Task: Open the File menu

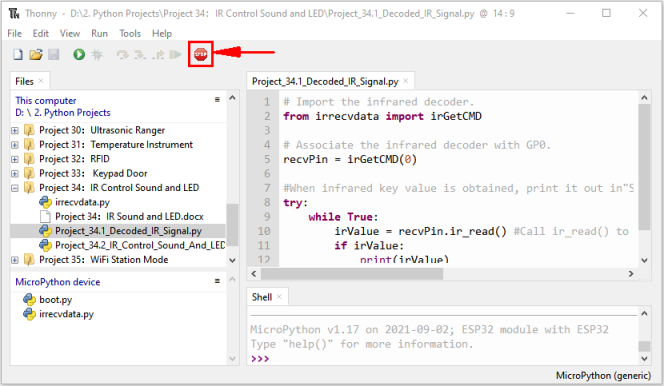Action: [14, 33]
